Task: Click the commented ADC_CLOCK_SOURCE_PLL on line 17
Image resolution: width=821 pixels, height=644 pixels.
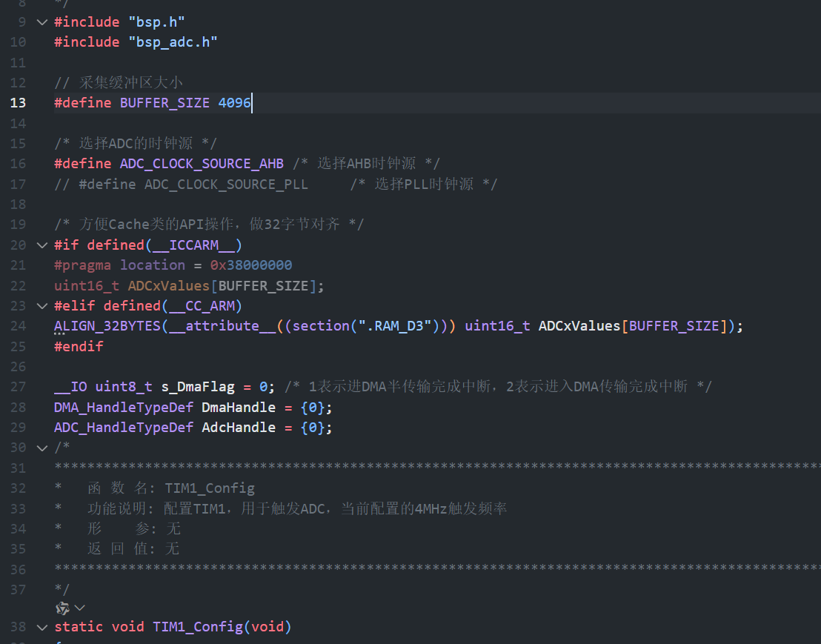Action: (226, 185)
